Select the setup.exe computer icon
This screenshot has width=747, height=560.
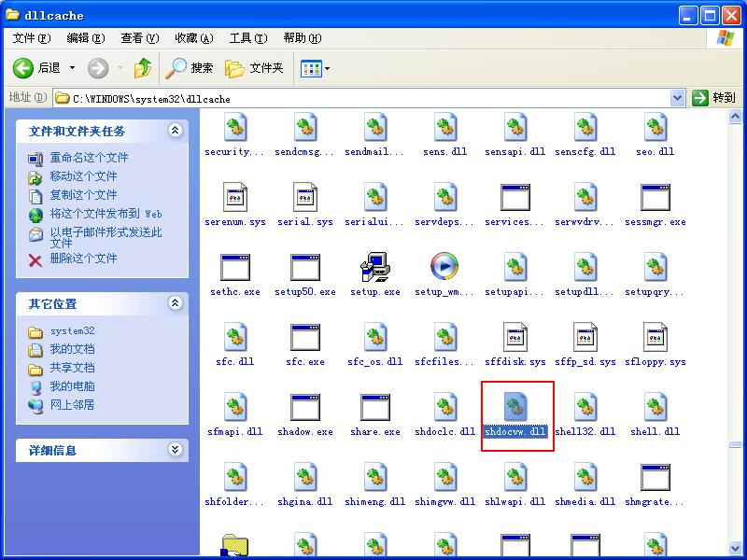375,267
